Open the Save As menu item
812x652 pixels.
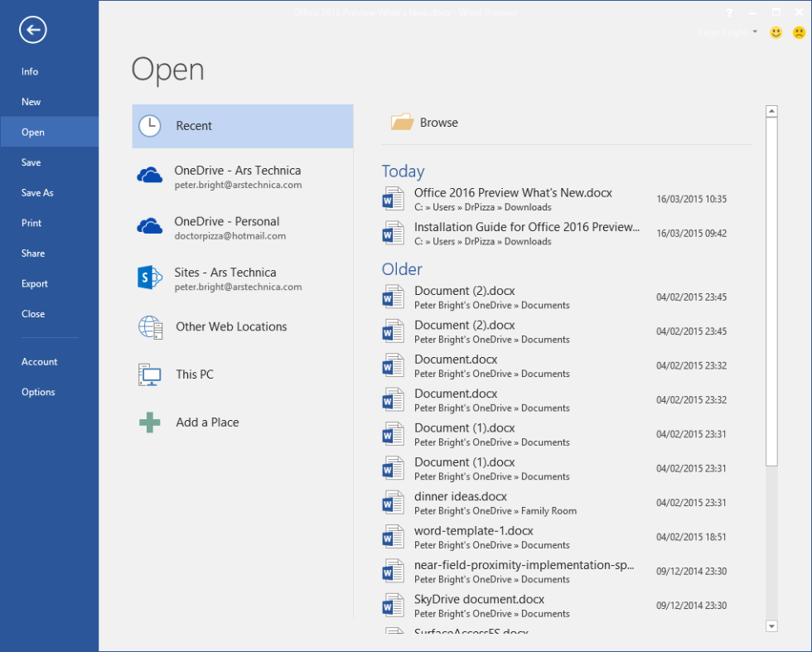[x=37, y=193]
